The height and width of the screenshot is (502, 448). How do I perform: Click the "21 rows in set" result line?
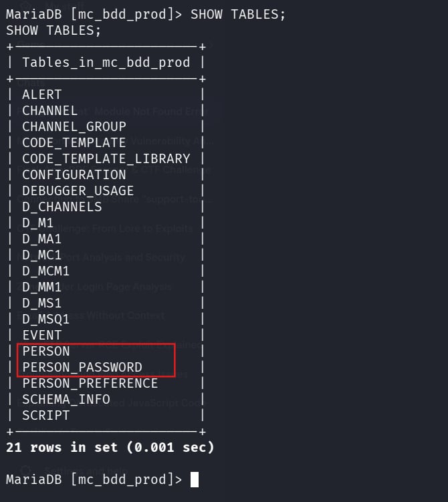(x=110, y=447)
